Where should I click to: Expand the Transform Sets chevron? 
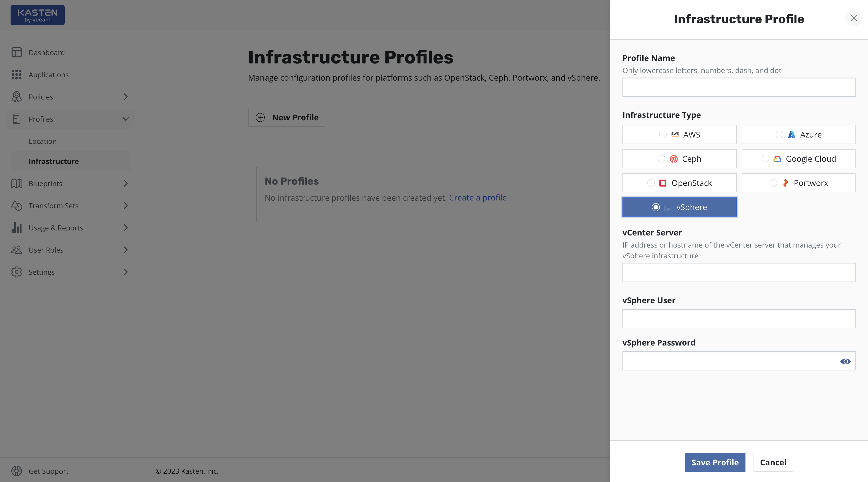[x=126, y=206]
